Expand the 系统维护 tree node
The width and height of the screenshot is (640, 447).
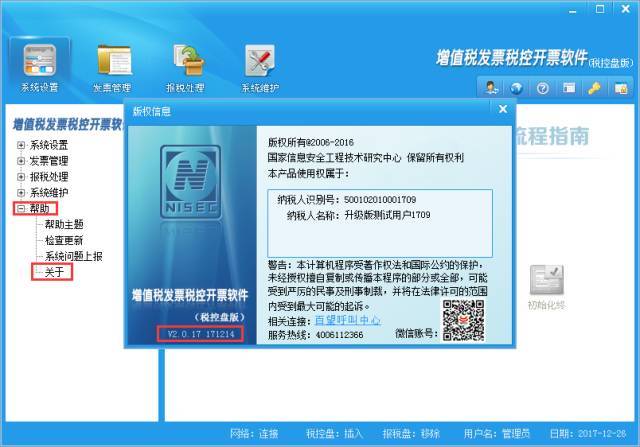[21, 193]
